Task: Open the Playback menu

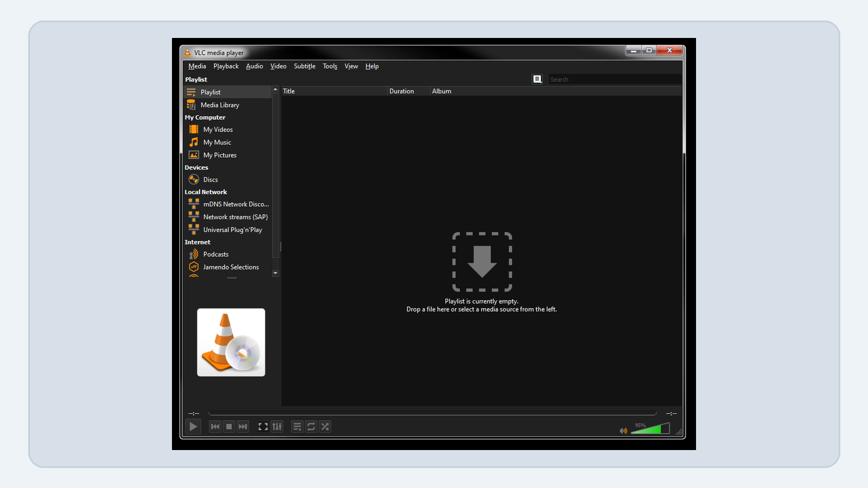Action: coord(226,66)
